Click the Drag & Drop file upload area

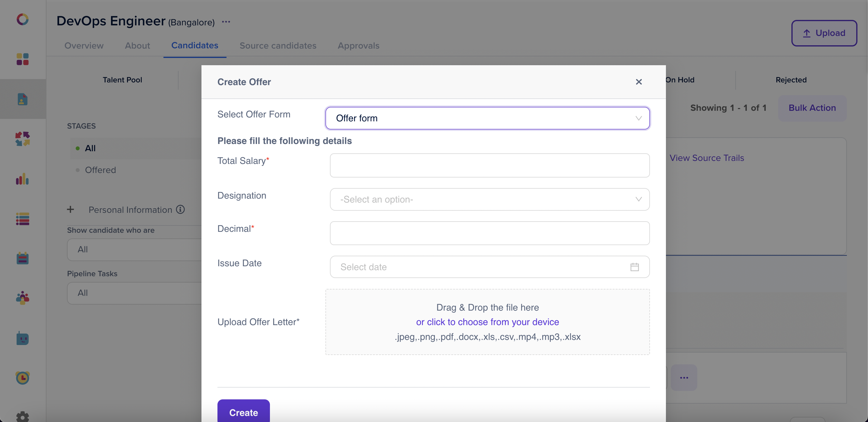487,322
